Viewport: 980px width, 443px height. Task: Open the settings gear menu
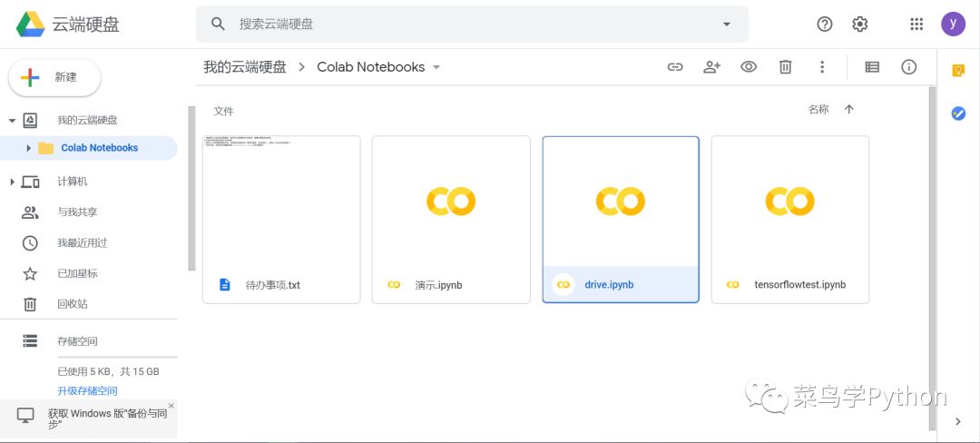click(x=860, y=25)
